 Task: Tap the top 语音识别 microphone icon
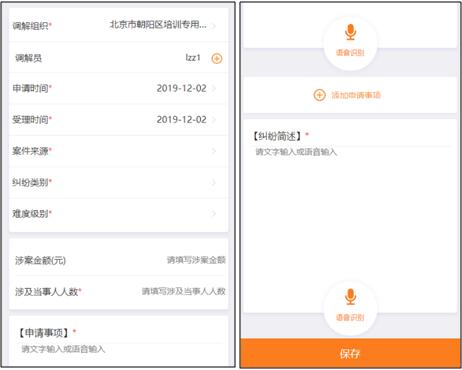click(x=350, y=32)
